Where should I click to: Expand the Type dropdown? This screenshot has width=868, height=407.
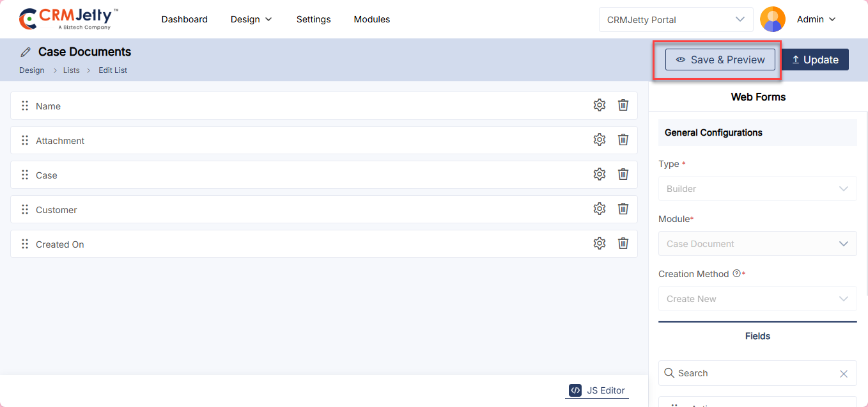pos(757,189)
